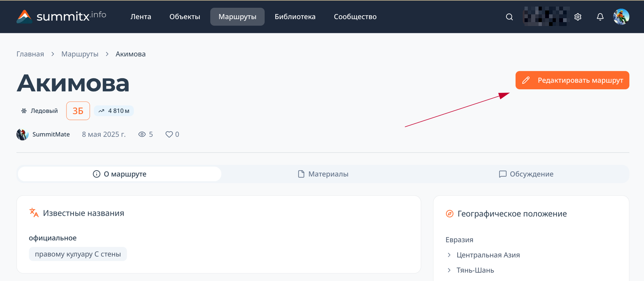Expand Центральная Азия region chevron
This screenshot has width=644, height=281.
(x=449, y=255)
